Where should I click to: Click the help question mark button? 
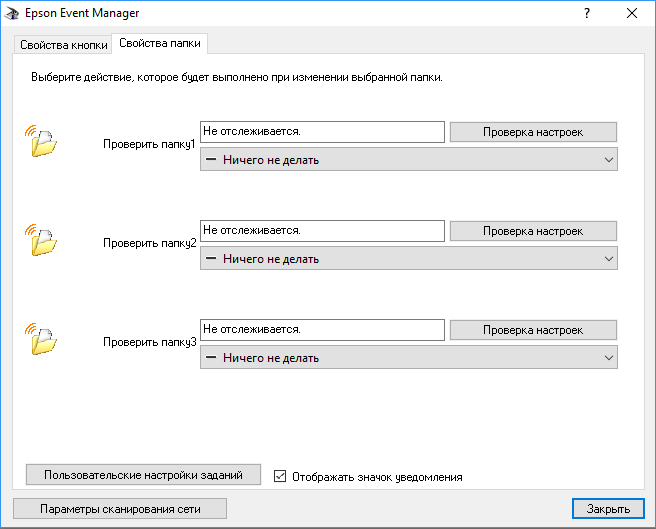(x=586, y=13)
